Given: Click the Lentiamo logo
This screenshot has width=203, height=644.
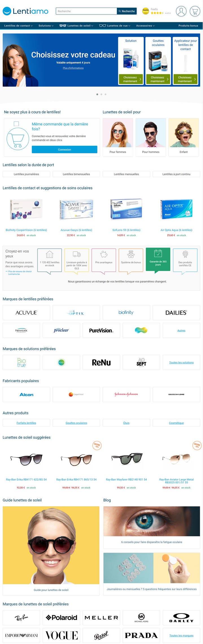Looking at the screenshot, I should tap(26, 11).
